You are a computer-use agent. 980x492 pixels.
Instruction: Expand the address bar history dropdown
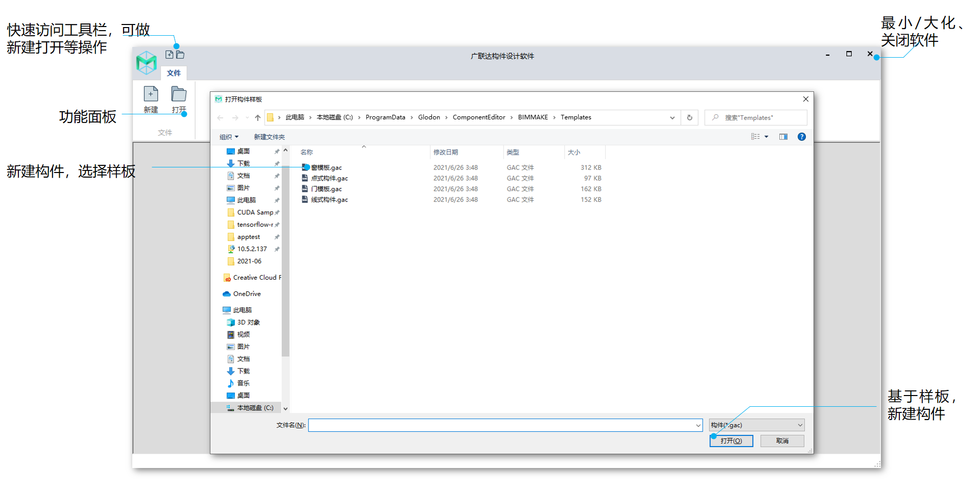(x=672, y=118)
